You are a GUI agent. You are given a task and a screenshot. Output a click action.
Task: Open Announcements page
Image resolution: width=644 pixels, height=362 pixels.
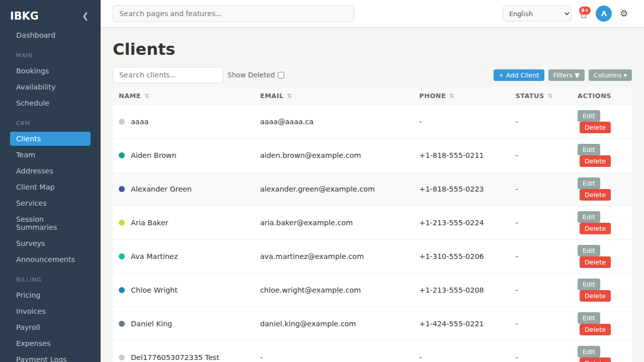[x=50, y=259]
